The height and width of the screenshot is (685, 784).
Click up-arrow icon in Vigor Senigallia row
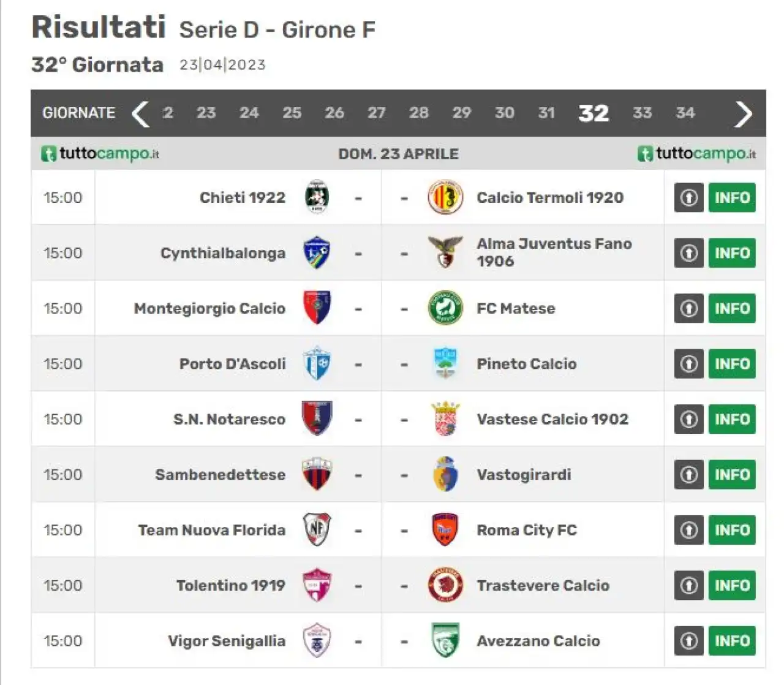pyautogui.click(x=689, y=640)
